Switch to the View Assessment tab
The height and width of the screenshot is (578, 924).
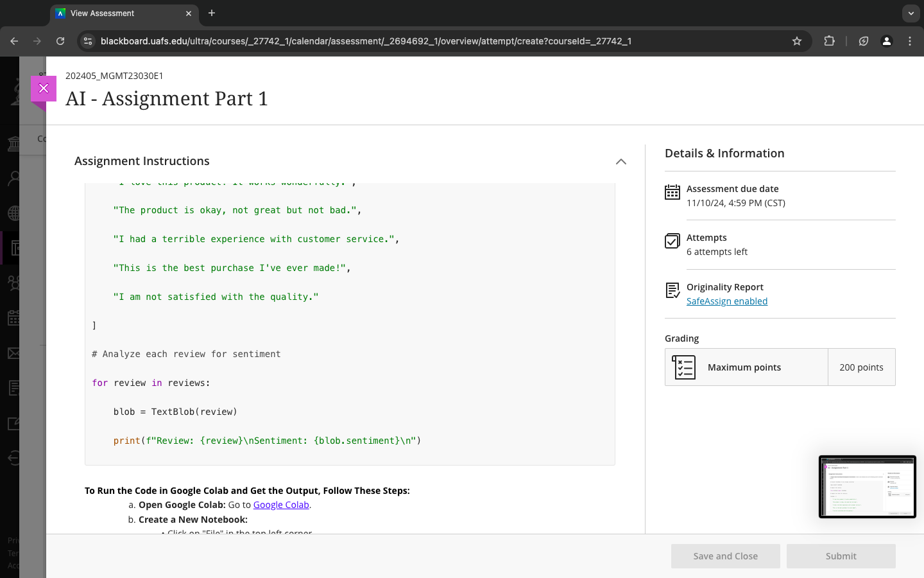[124, 13]
